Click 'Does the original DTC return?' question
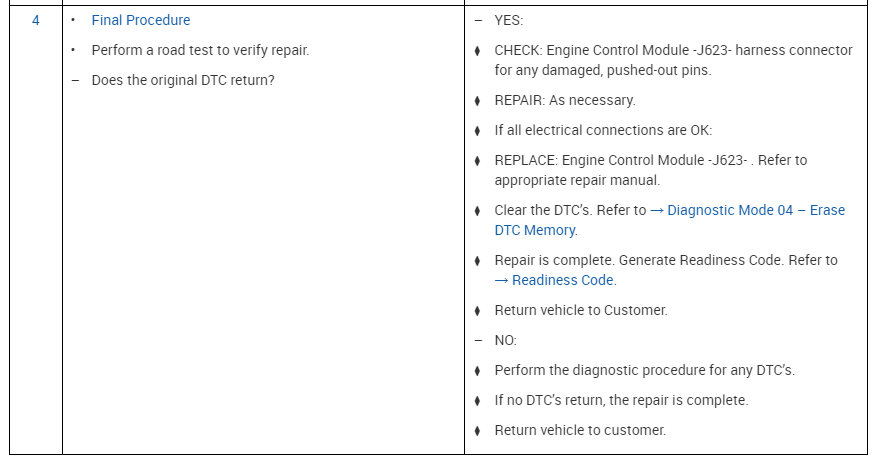Screen dimensions: 878x458 tap(183, 80)
